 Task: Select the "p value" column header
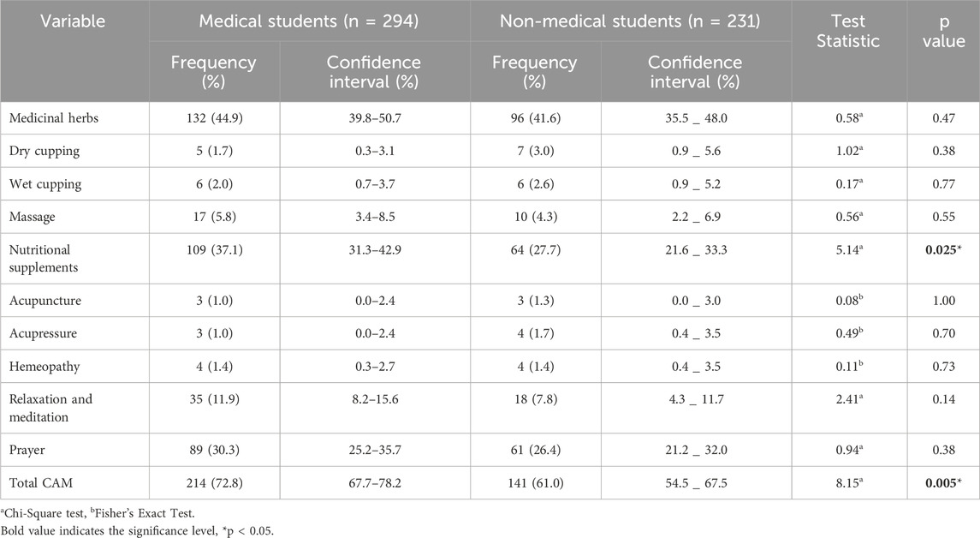[x=942, y=31]
